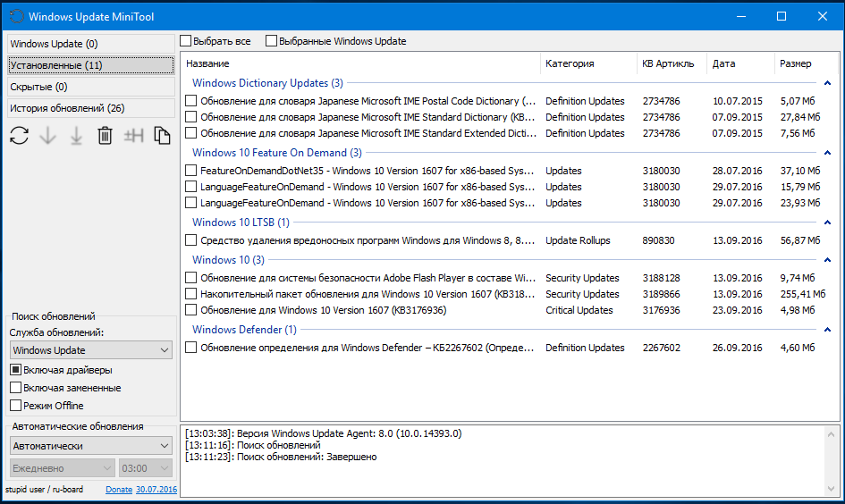Click the copy links to clipboard icon
This screenshot has width=845, height=504.
(x=162, y=136)
